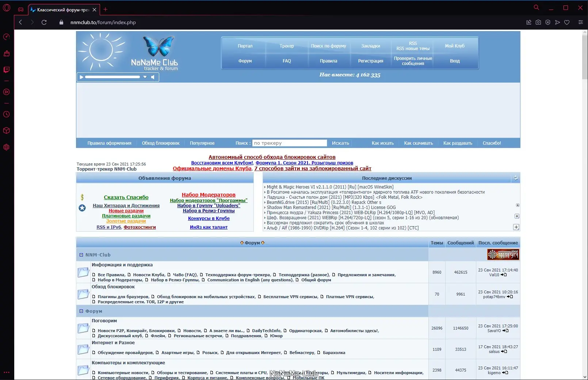Open Как скачивать help link

(419, 143)
